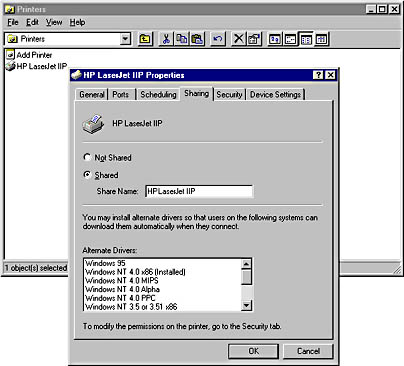Click the Delete X toolbar icon

(x=238, y=39)
